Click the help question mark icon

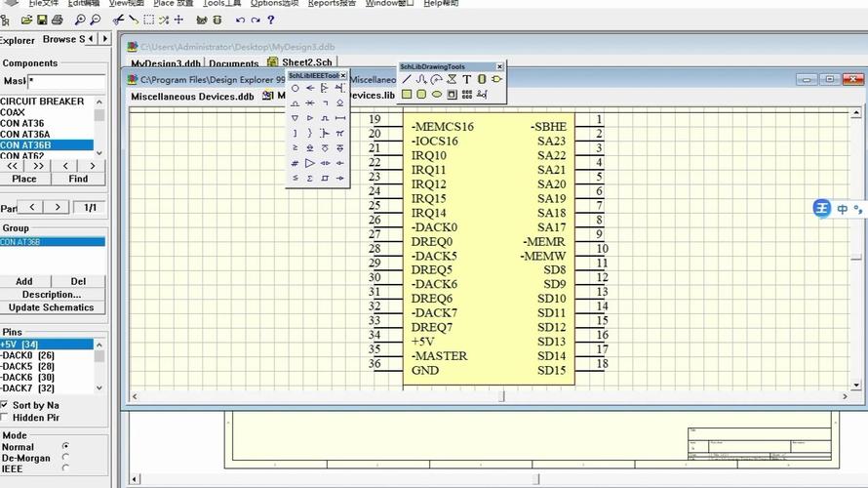[x=270, y=20]
